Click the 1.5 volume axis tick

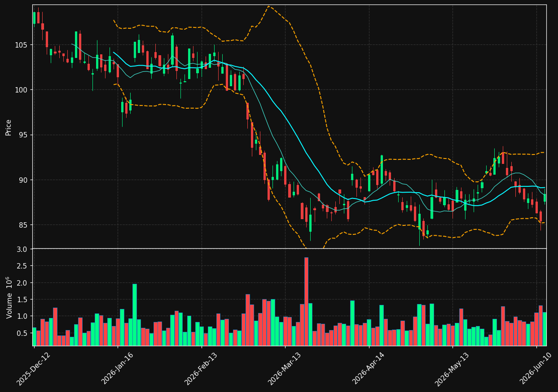point(22,300)
